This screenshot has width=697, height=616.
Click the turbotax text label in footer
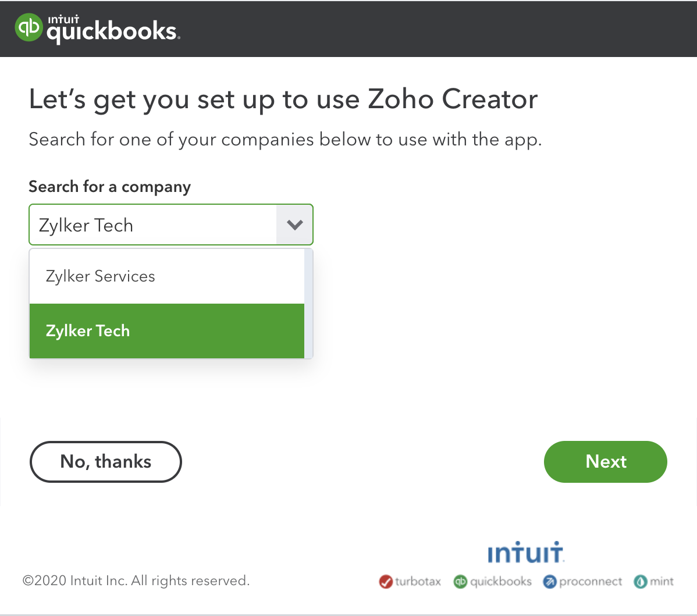(x=418, y=581)
